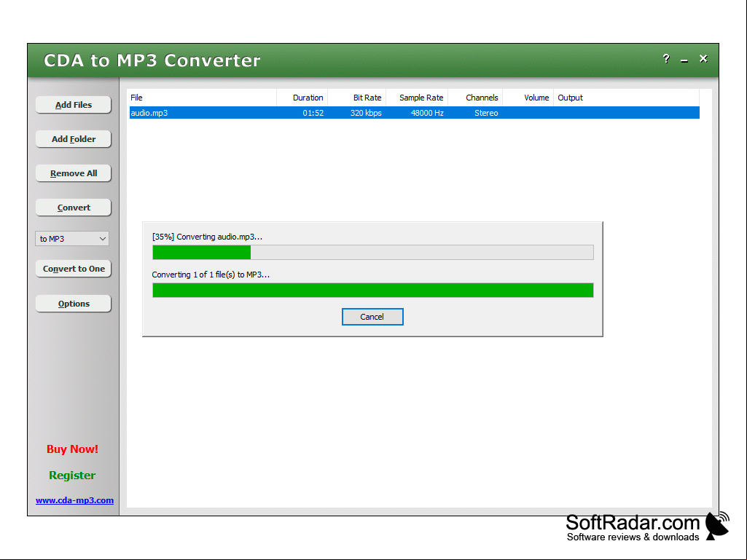Click the Stereo channels cell
This screenshot has height=560, width=747.
(x=486, y=113)
